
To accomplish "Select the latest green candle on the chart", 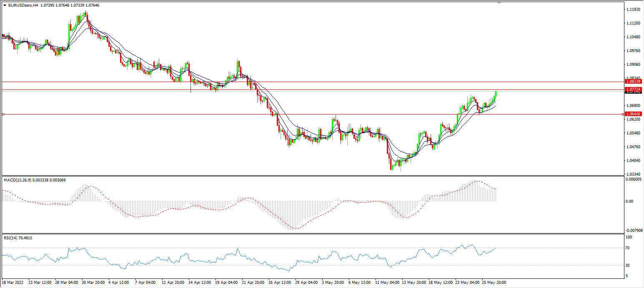I will pos(496,94).
